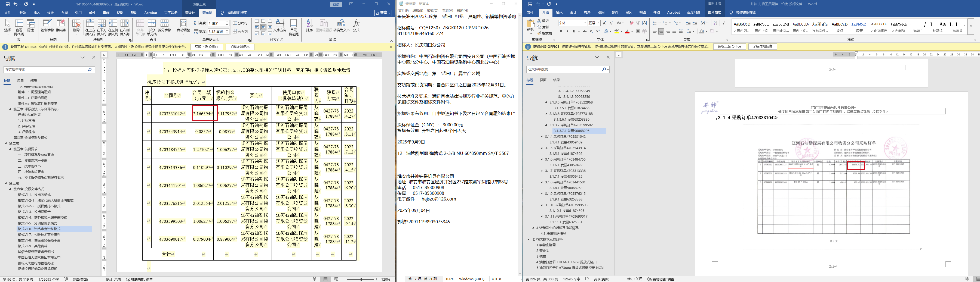Toggle middle-center cell alignment in left Word
This screenshot has width=980, height=282.
(x=263, y=27)
